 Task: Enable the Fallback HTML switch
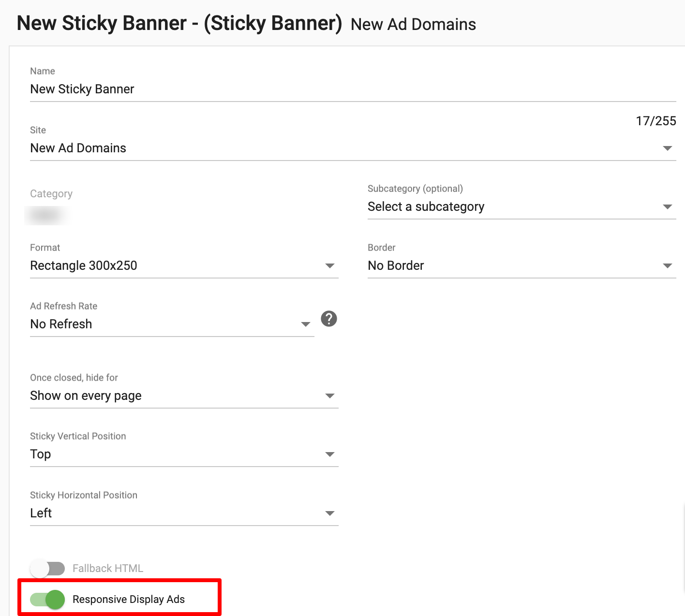click(x=48, y=569)
